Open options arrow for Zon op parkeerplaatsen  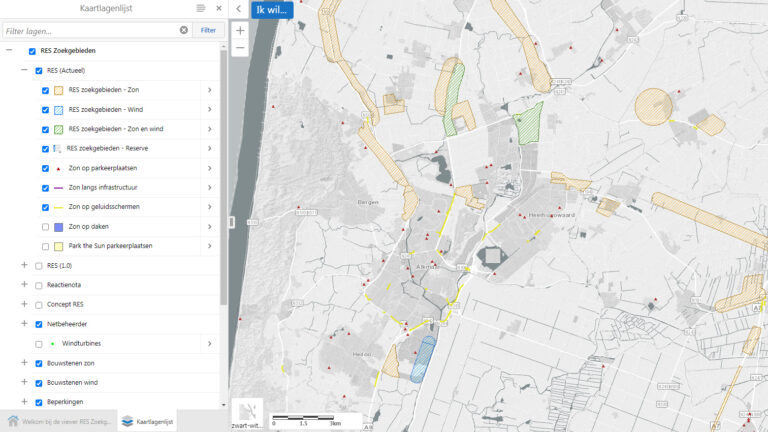(209, 168)
